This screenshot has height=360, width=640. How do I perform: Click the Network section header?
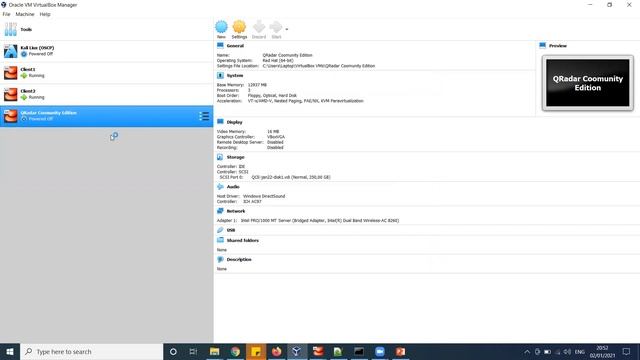[236, 211]
